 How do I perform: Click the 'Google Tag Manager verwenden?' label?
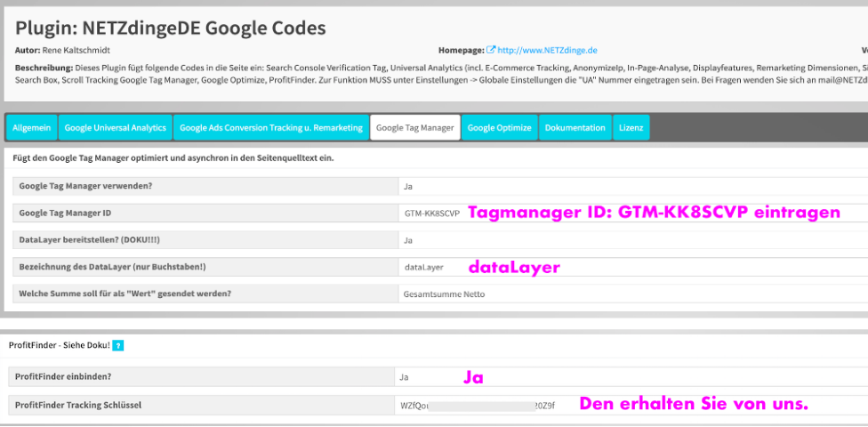(x=85, y=186)
